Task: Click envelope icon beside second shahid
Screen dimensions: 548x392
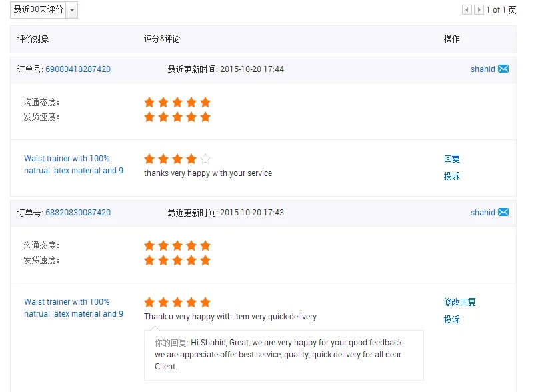Action: [503, 213]
